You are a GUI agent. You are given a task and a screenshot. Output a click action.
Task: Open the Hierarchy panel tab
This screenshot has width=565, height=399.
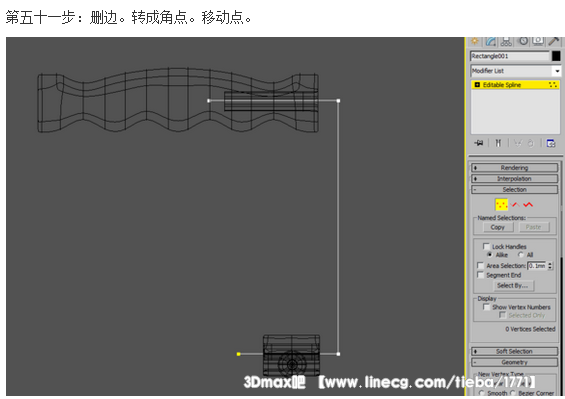pos(506,41)
